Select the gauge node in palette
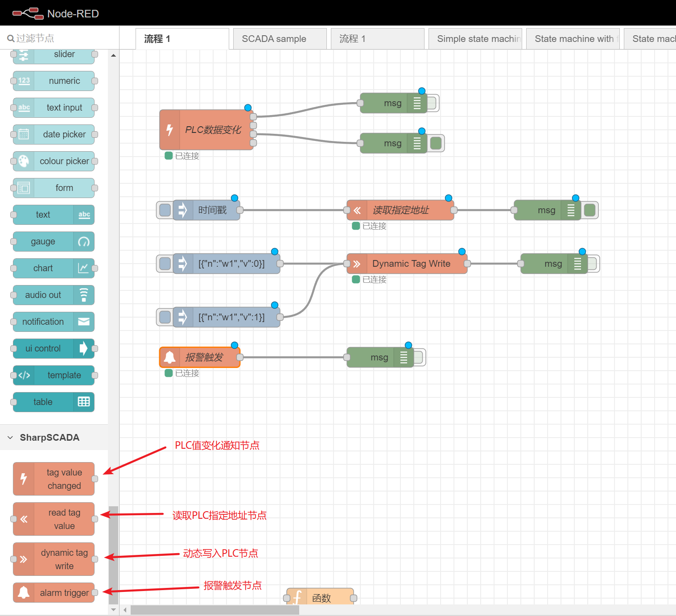Viewport: 676px width, 616px height. 54,241
